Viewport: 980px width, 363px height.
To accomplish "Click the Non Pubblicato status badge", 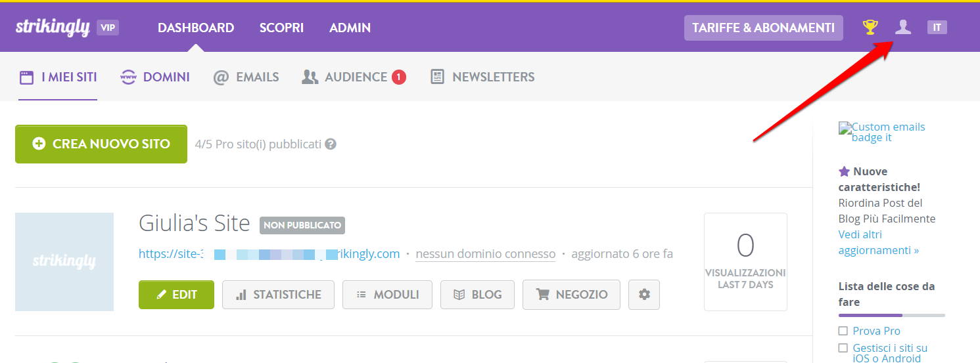I will pos(302,225).
